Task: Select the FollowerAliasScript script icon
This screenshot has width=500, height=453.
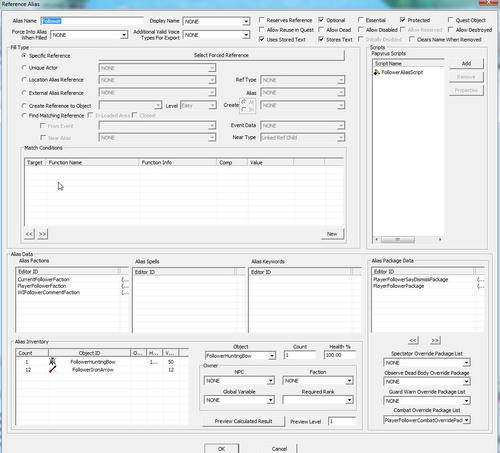Action: [x=377, y=72]
